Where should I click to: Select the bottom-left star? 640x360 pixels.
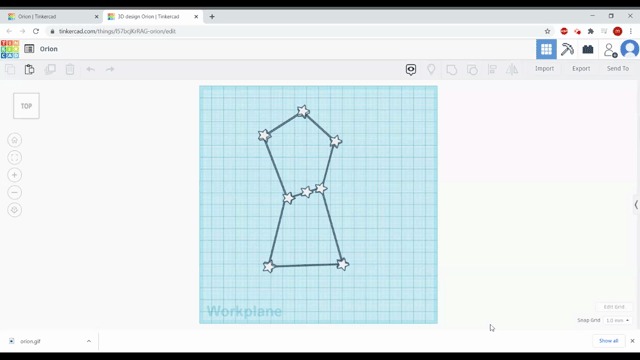[269, 267]
